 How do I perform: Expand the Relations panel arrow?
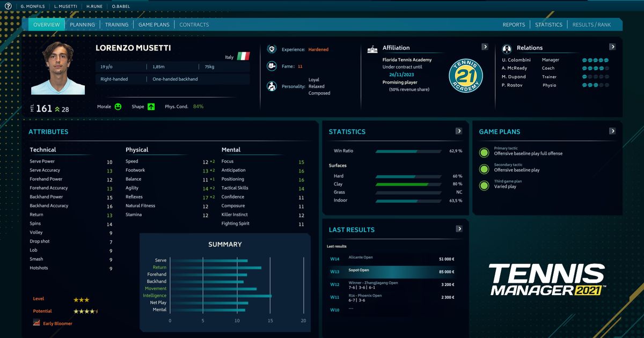[x=612, y=47]
